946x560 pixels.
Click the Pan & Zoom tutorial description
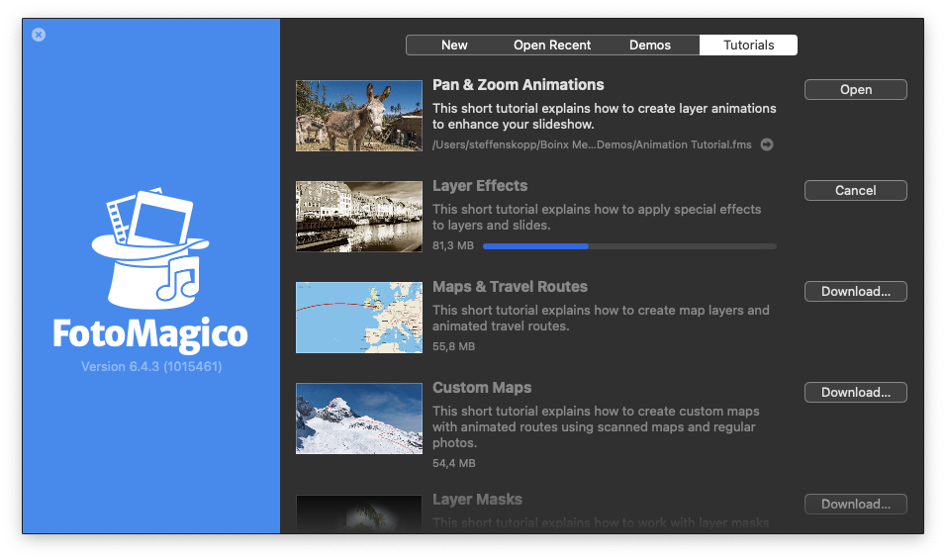coord(604,117)
